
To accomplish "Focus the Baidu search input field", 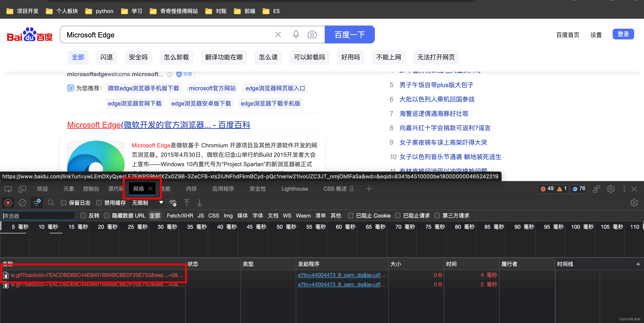I will (x=167, y=35).
